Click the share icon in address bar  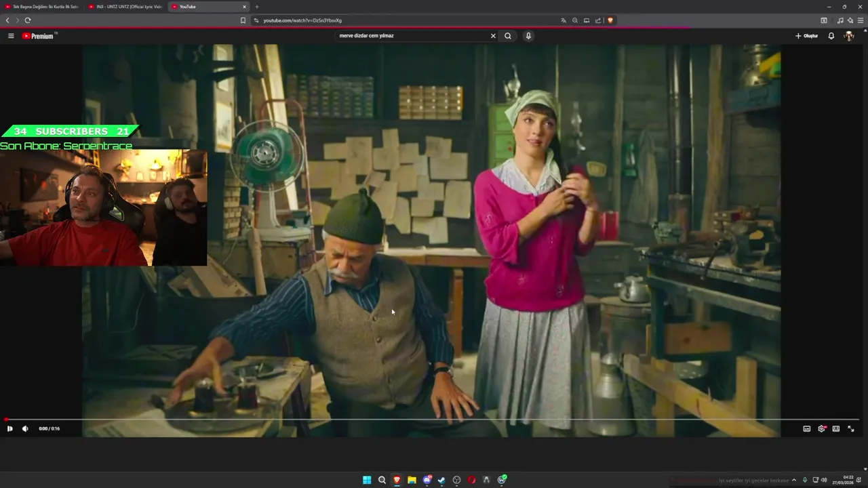[x=598, y=20]
